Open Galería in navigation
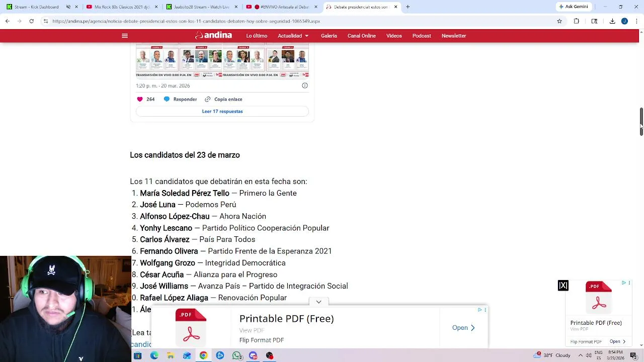This screenshot has height=362, width=644. [x=329, y=36]
